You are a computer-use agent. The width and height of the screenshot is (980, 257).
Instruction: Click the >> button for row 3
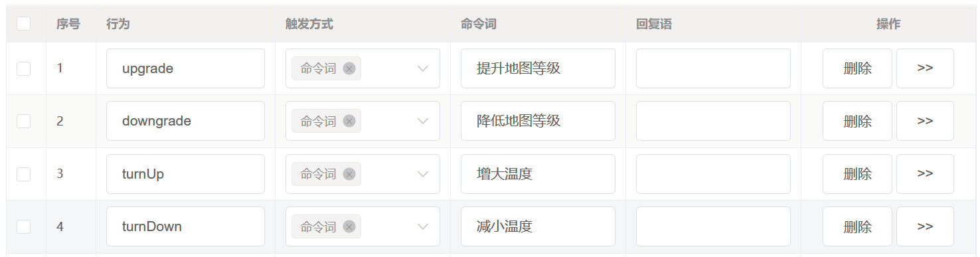point(925,174)
